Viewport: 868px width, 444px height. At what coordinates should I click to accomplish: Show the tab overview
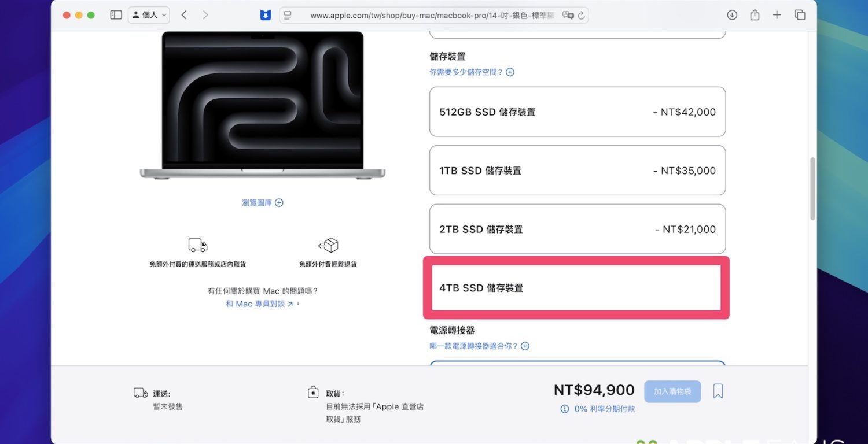[x=800, y=15]
